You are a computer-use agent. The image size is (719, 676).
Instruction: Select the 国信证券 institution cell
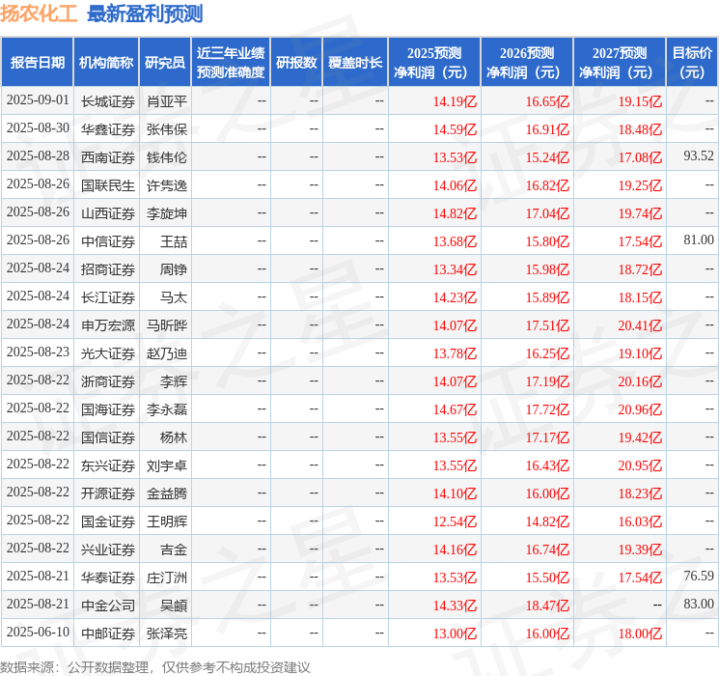click(108, 437)
